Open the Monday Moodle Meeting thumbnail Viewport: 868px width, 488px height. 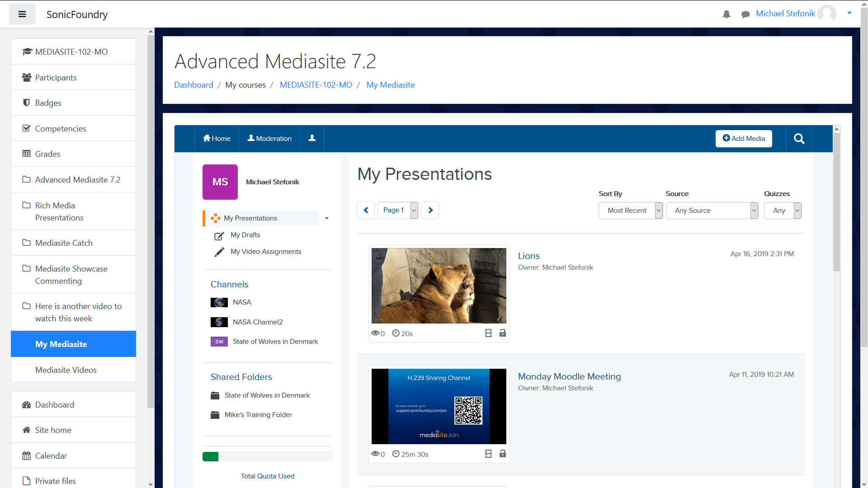439,406
